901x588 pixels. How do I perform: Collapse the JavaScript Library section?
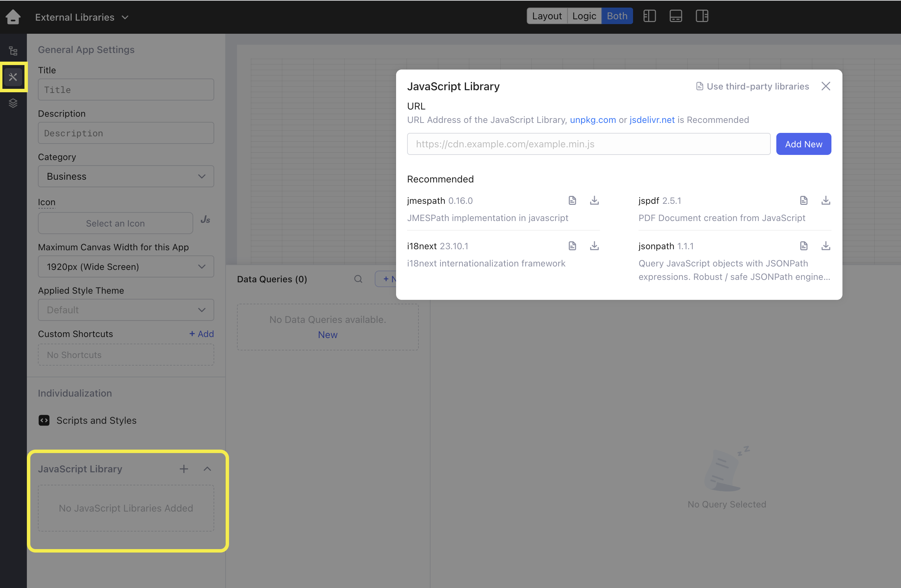[x=207, y=469]
